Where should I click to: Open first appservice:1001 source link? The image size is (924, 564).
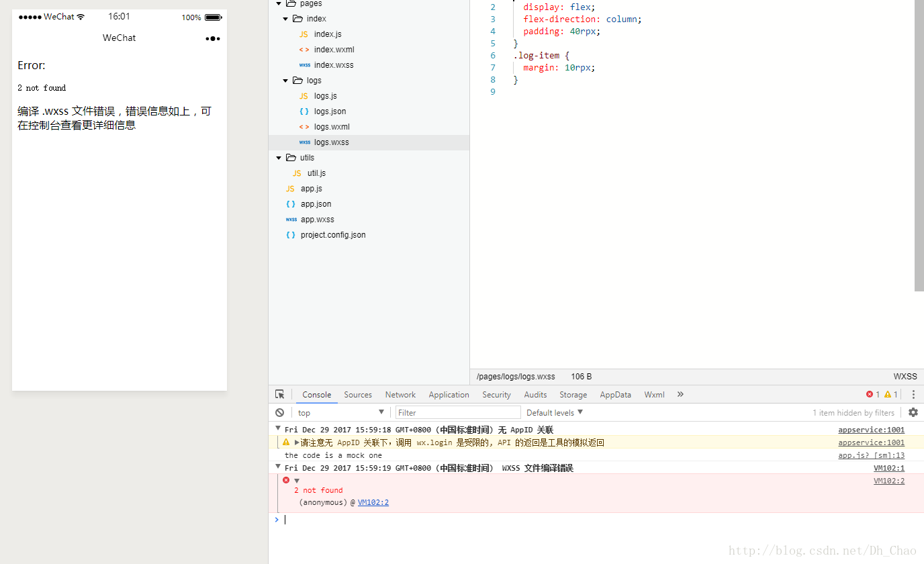[x=871, y=430]
